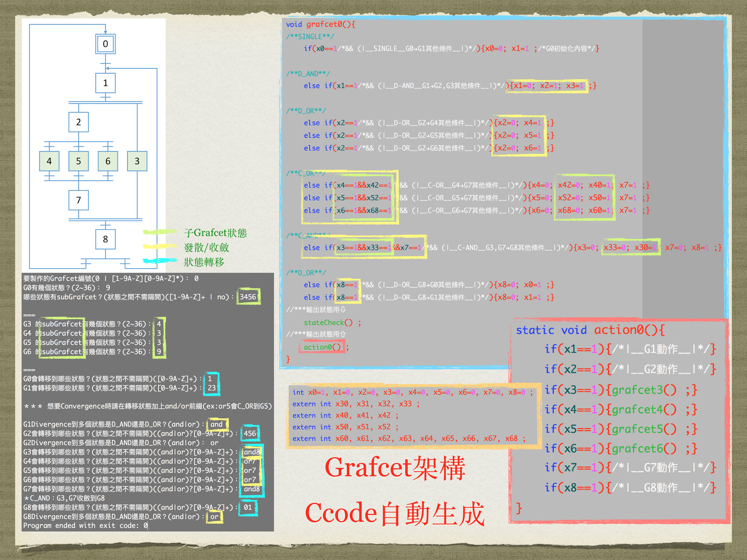Viewport: 747px width, 560px height.
Task: Click the cyan legend swatch for 狀態轉移
Action: pos(160,261)
